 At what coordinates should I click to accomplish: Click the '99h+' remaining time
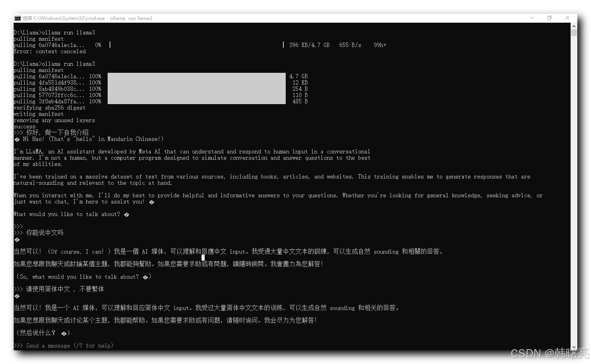click(x=380, y=45)
